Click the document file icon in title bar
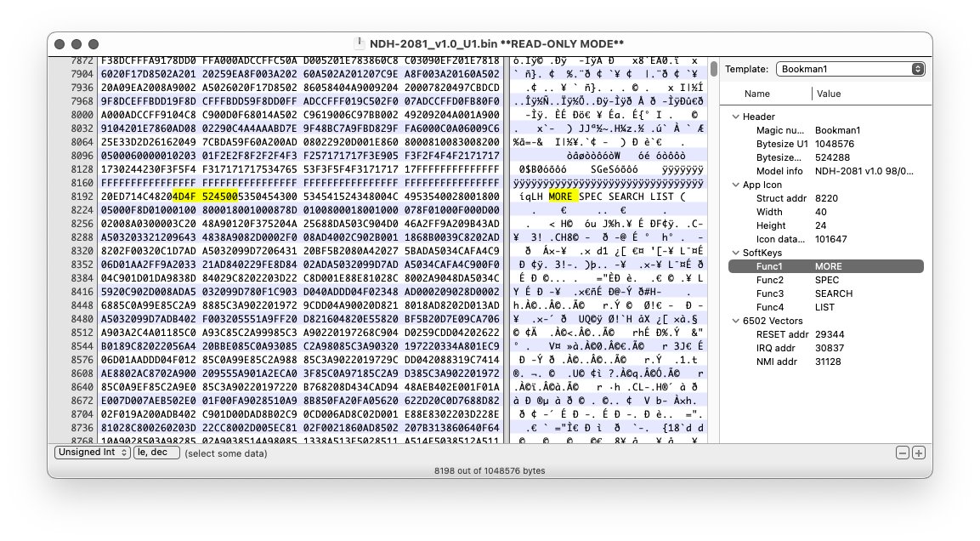The width and height of the screenshot is (980, 541). coord(360,43)
